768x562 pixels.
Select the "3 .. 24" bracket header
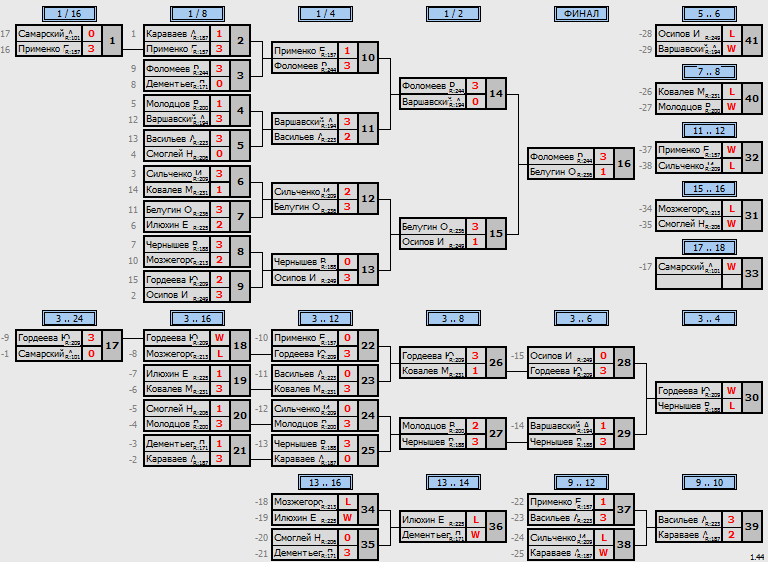coord(69,318)
